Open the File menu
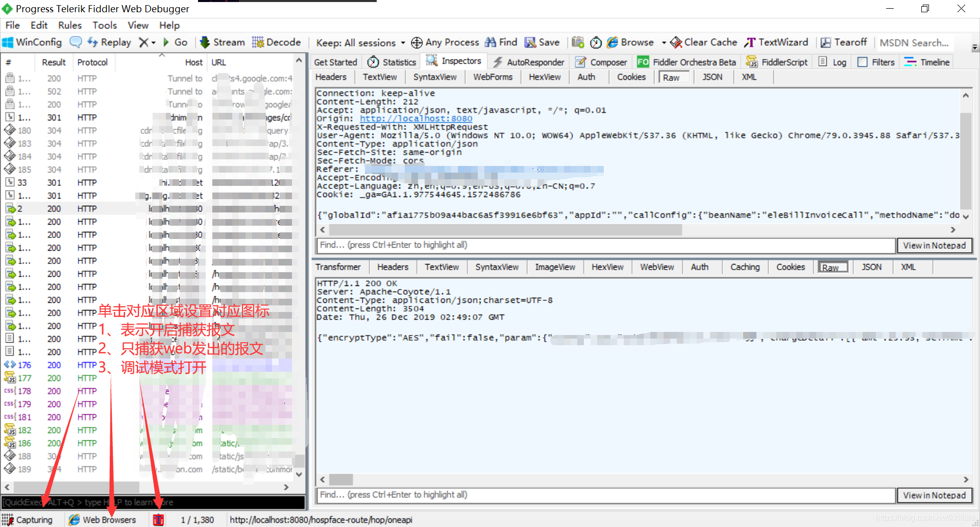The image size is (980, 527). pos(12,25)
